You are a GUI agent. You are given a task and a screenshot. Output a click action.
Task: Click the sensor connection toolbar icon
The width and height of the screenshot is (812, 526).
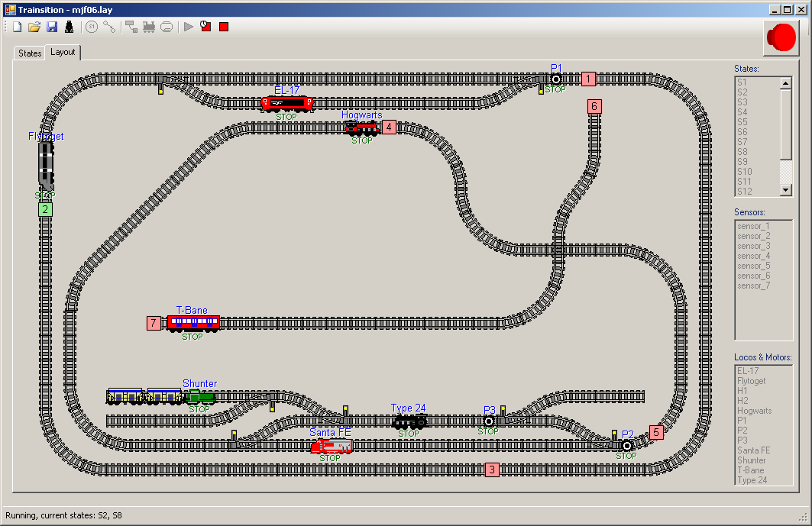pos(130,27)
